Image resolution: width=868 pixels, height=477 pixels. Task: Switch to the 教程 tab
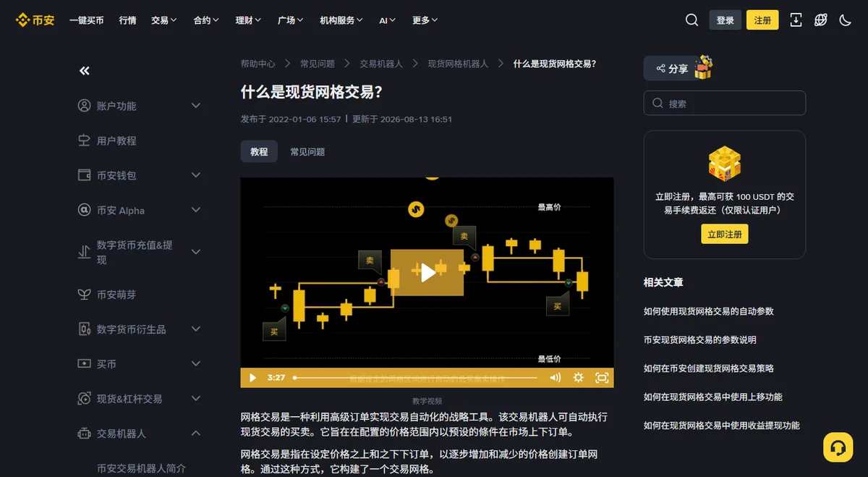coord(259,151)
